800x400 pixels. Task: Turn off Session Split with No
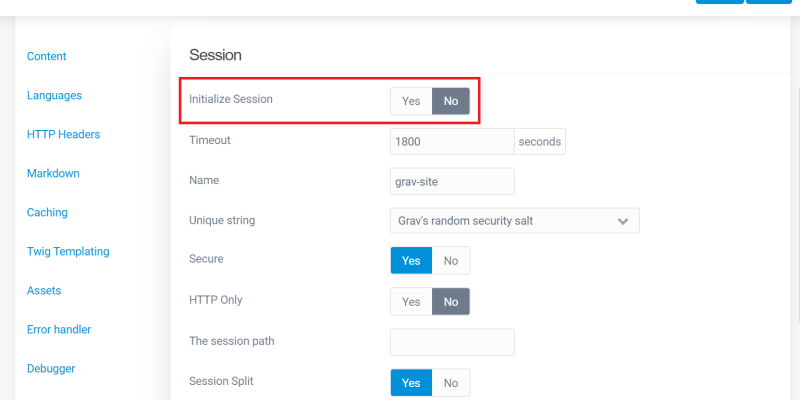(x=451, y=382)
